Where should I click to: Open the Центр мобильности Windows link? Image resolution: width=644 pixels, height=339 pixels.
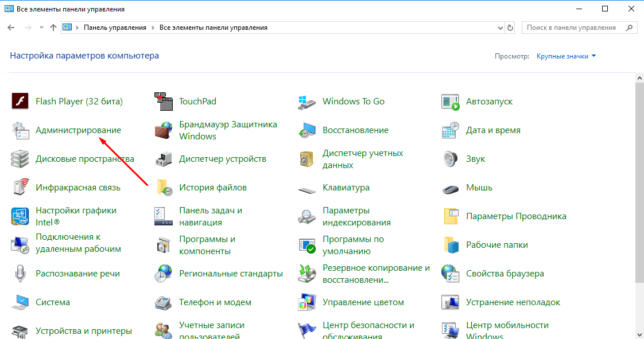coord(507,331)
